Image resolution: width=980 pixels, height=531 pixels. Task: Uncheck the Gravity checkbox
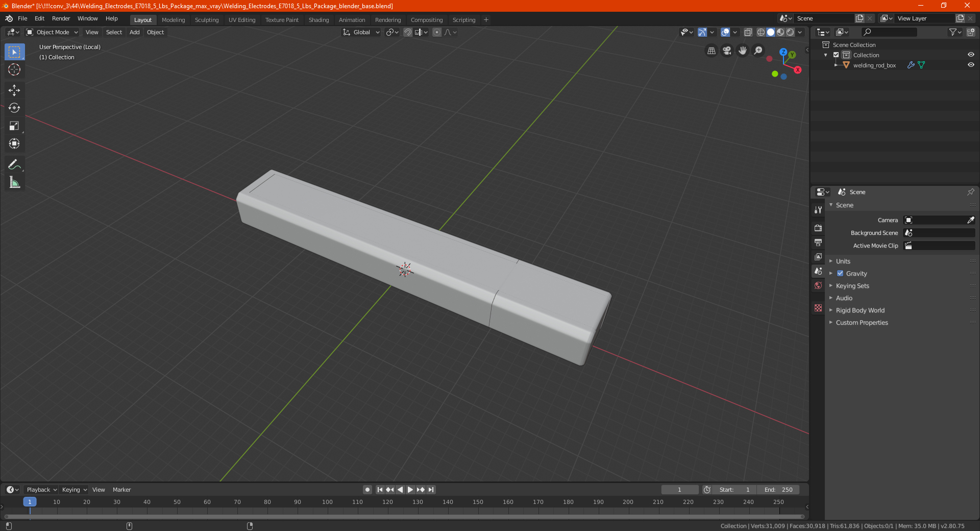840,273
